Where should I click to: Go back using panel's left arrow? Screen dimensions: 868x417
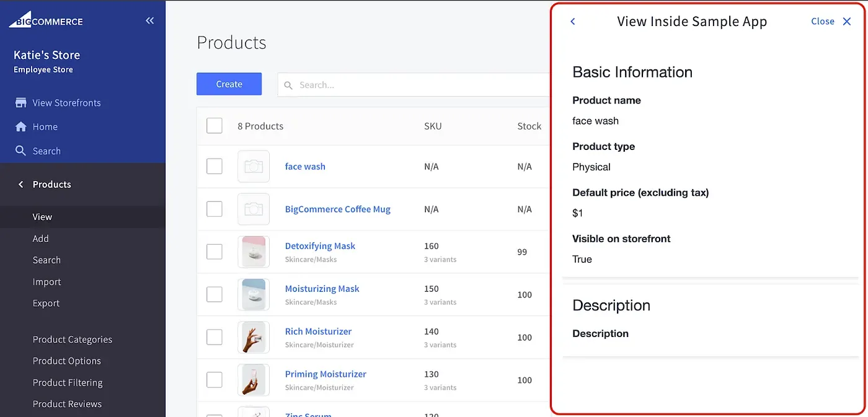[573, 21]
